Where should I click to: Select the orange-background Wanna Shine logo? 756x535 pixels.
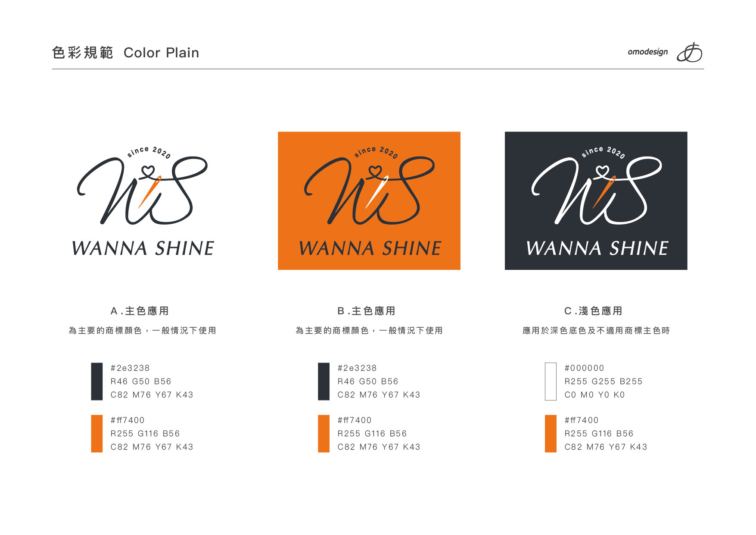coord(369,201)
